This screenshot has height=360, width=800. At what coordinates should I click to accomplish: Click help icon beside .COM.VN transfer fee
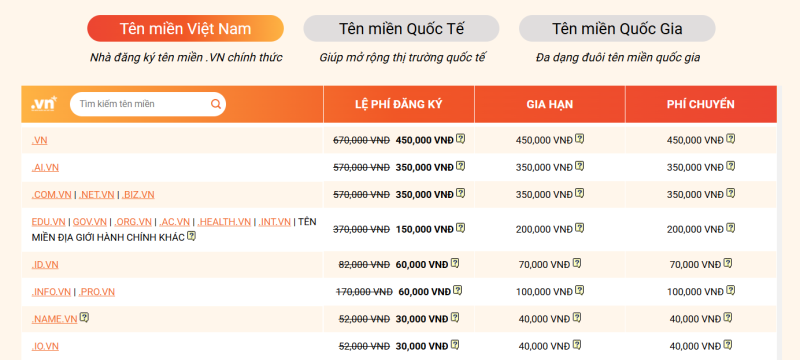pos(731,193)
